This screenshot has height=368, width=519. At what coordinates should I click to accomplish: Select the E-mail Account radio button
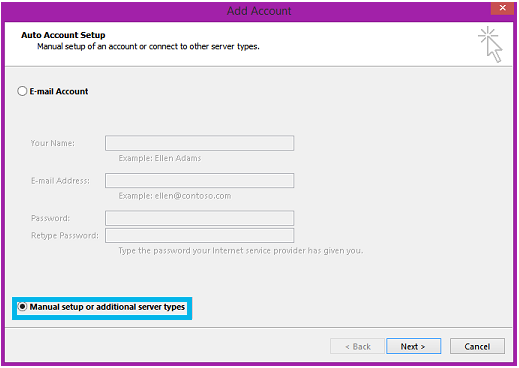pos(22,91)
